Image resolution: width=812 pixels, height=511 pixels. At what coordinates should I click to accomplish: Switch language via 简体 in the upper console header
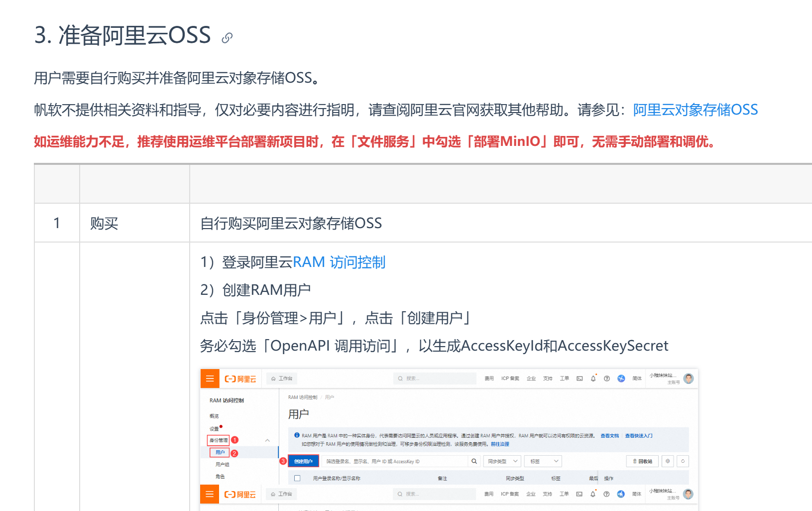[x=637, y=379]
